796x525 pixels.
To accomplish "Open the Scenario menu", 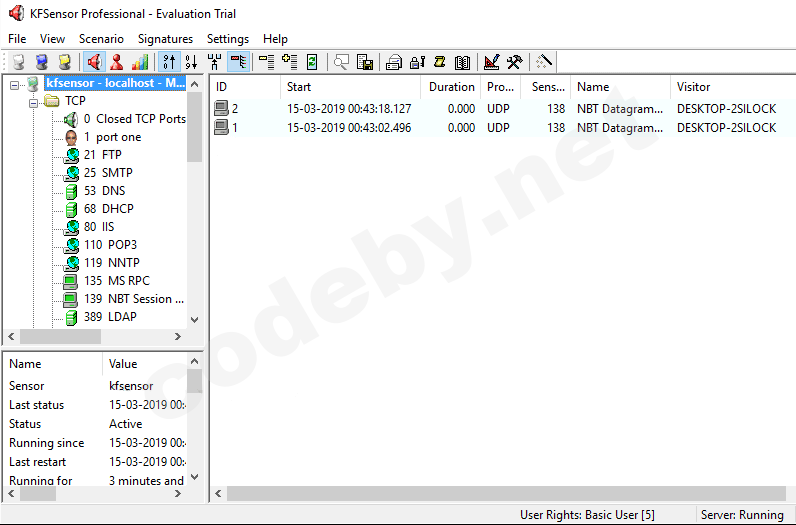I will 101,39.
